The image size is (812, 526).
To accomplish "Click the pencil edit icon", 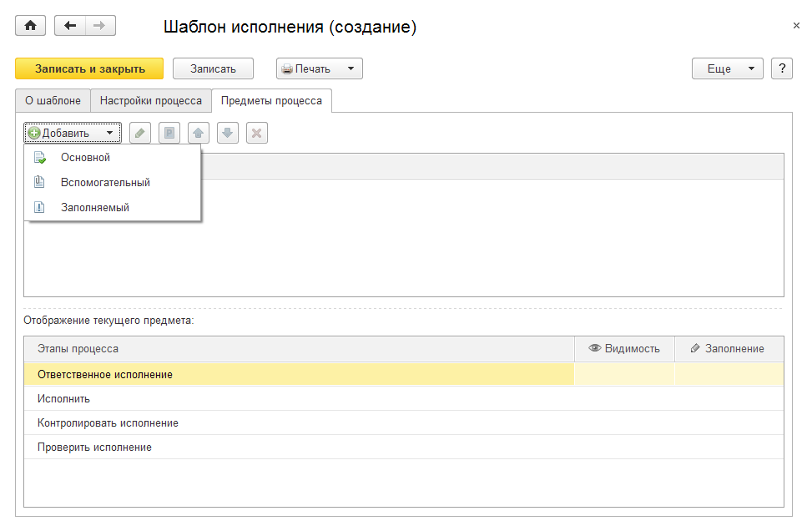I will [141, 133].
